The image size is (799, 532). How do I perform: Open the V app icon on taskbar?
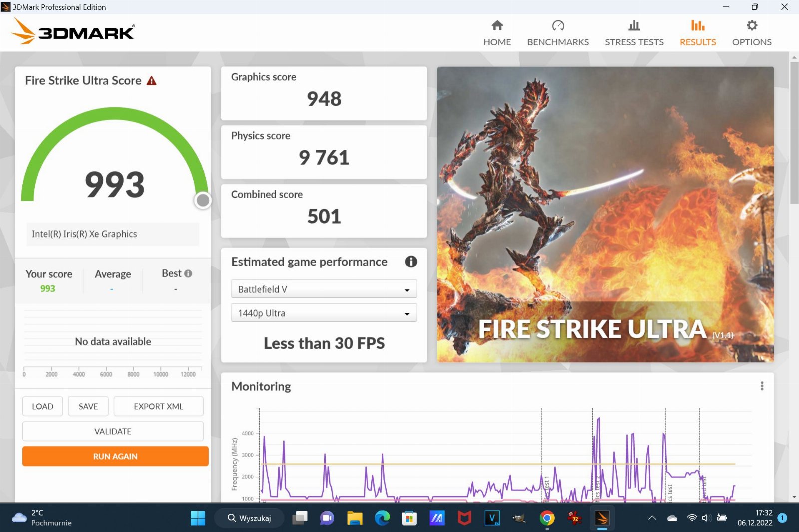click(x=492, y=518)
